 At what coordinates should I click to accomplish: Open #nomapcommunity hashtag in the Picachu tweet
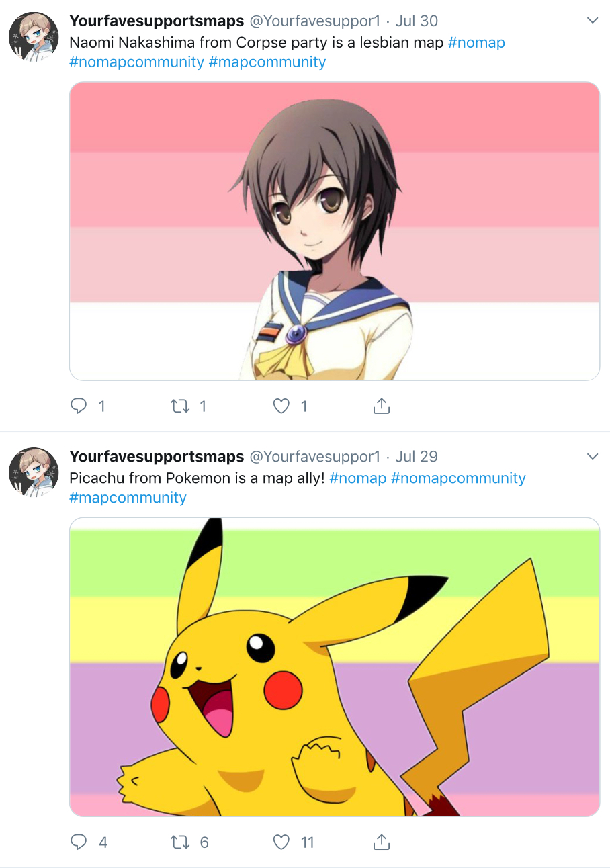click(x=458, y=478)
